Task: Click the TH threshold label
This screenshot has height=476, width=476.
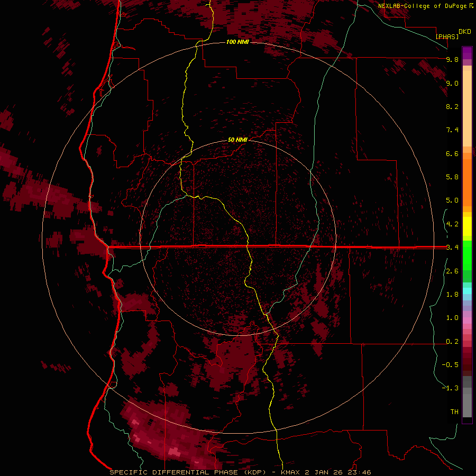Action: coord(454,411)
